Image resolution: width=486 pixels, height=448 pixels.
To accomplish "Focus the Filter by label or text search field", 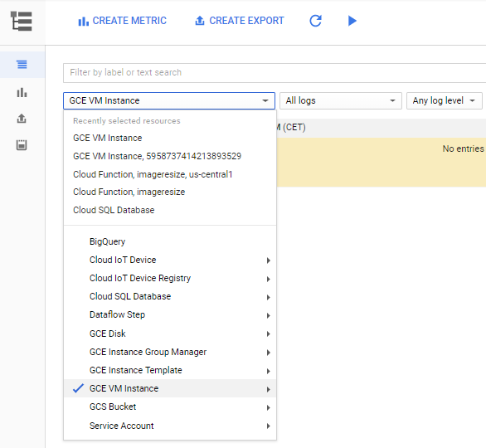I will pyautogui.click(x=275, y=73).
